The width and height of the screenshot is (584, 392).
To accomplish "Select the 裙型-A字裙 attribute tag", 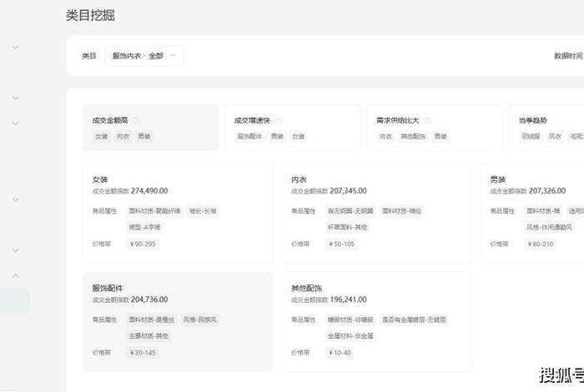I will click(x=144, y=227).
